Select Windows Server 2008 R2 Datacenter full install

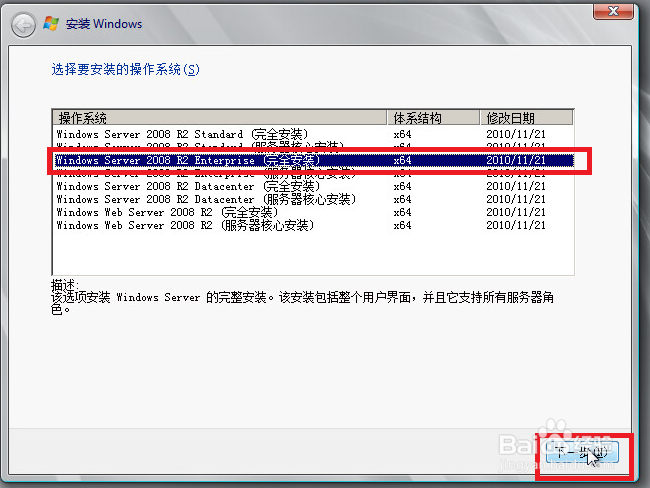tap(313, 186)
